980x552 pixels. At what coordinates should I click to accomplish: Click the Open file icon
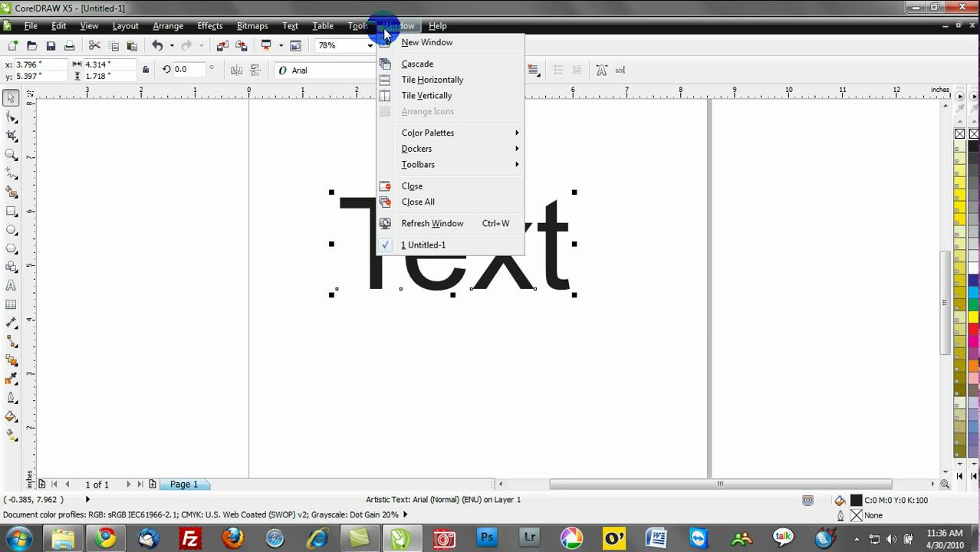31,46
